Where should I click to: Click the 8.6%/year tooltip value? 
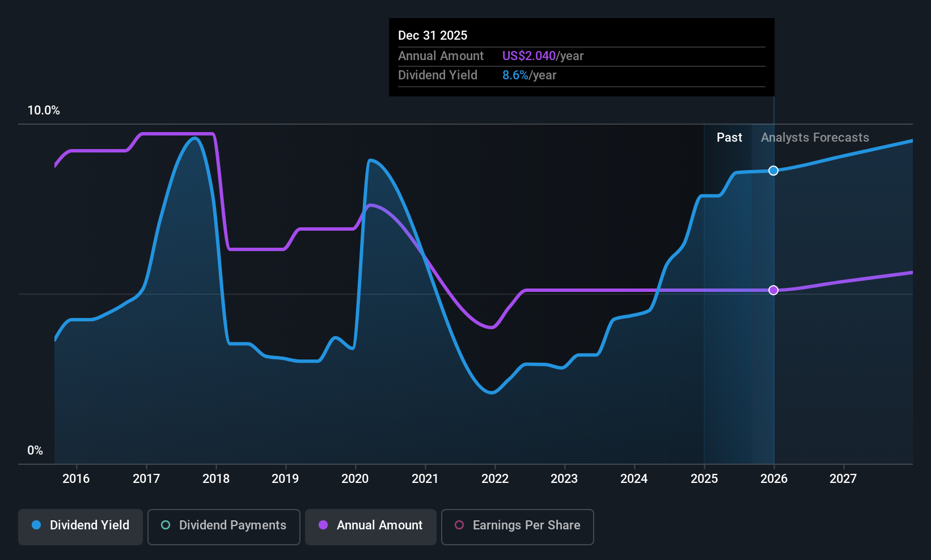[x=529, y=75]
